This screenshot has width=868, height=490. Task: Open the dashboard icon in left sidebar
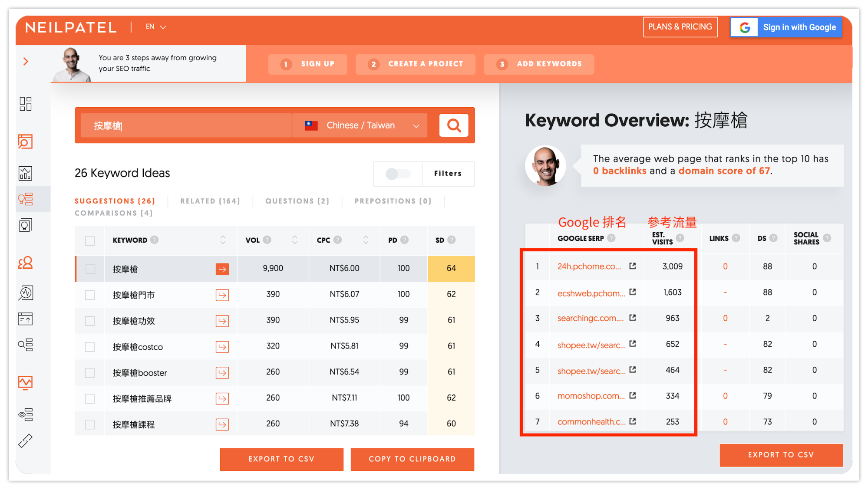(x=26, y=104)
